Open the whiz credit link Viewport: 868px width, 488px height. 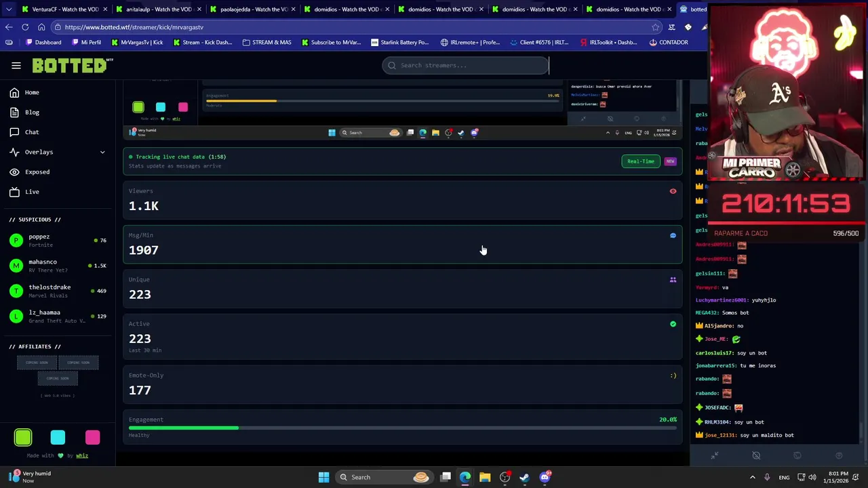(82, 455)
